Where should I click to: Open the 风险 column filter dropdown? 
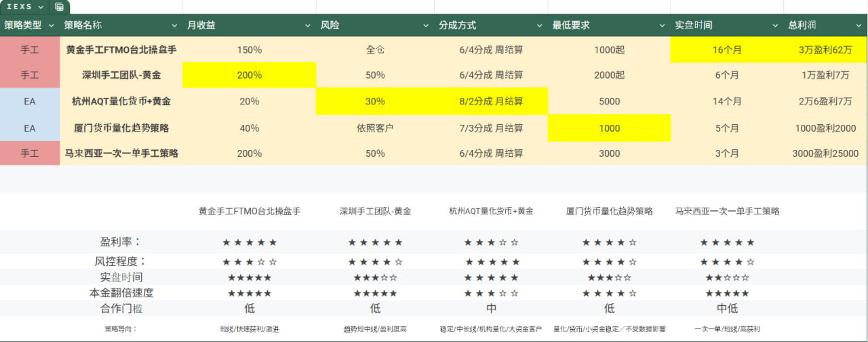click(x=426, y=26)
